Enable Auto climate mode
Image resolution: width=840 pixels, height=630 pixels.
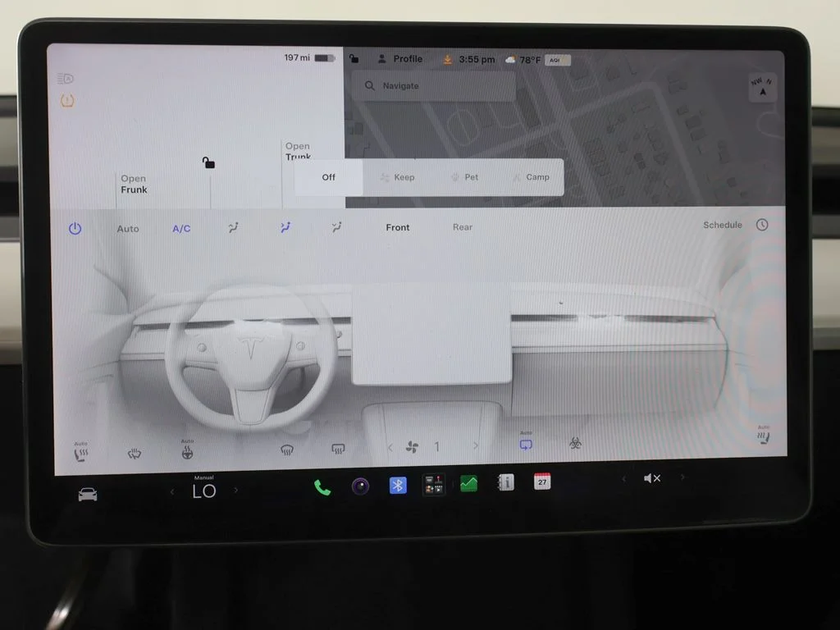click(x=127, y=229)
